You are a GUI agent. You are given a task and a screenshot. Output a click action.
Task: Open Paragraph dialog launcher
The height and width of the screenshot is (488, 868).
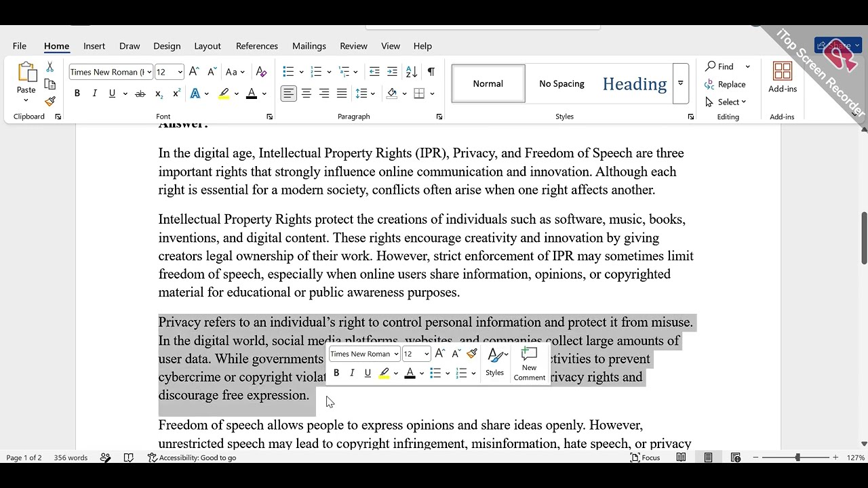pos(439,117)
